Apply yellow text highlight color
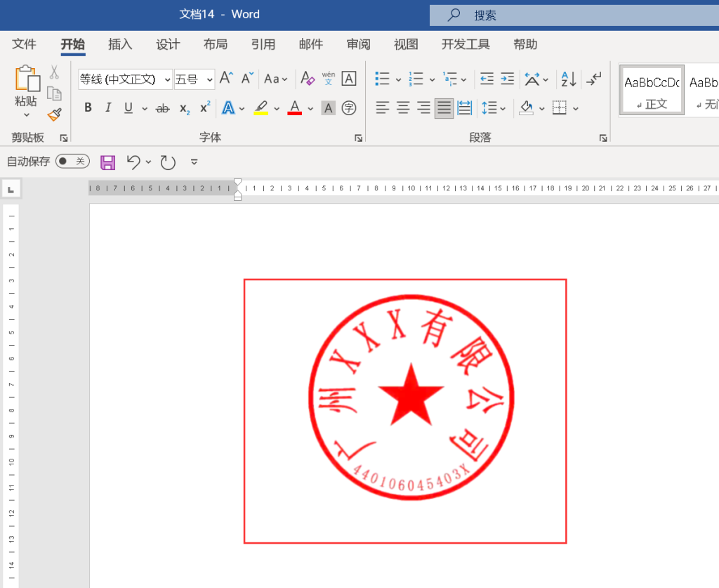Screen dimensions: 719x588 pos(261,108)
